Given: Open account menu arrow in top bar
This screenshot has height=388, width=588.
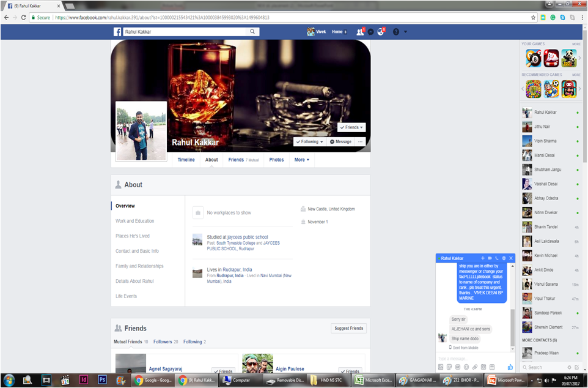Looking at the screenshot, I should point(405,31).
